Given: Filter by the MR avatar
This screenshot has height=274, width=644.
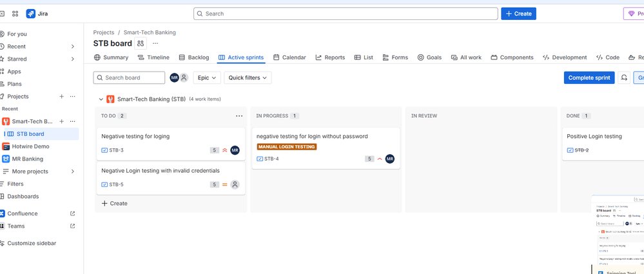Looking at the screenshot, I should coord(174,77).
